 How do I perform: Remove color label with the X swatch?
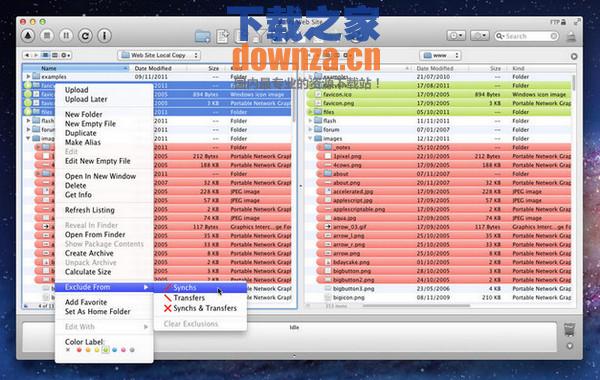coord(68,350)
